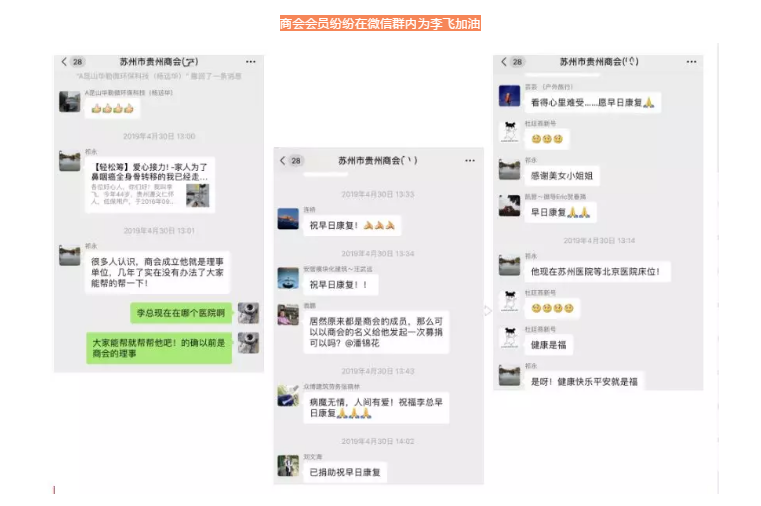Tap thumbnail image inside the 轻松筹 card
The height and width of the screenshot is (506, 761).
(x=198, y=196)
